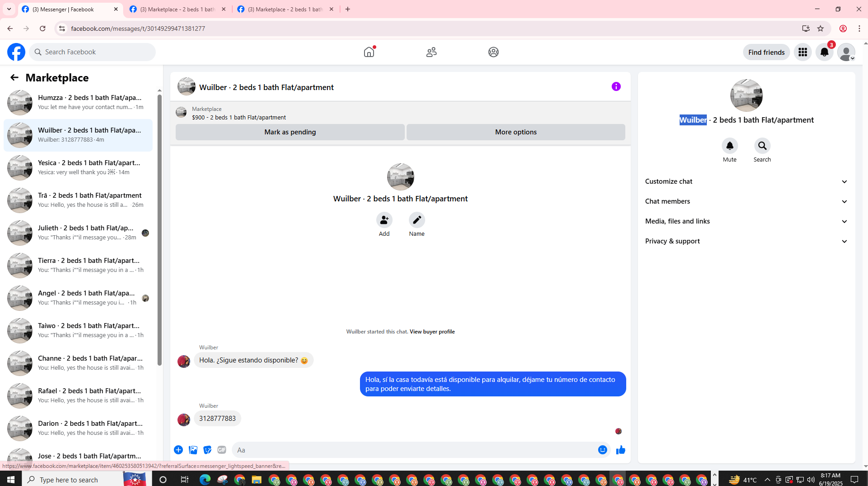Open the Humzza conversation
868x486 pixels.
(x=78, y=103)
